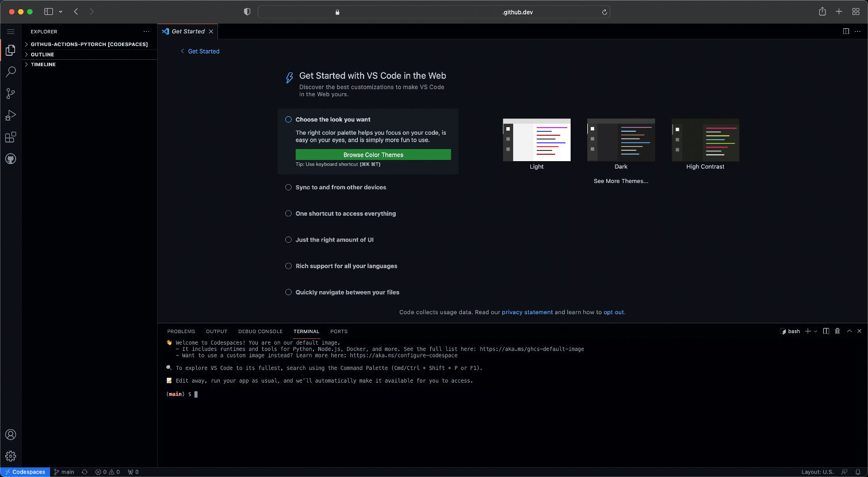Expand the TIMELINE section
The width and height of the screenshot is (868, 477).
(x=89, y=64)
